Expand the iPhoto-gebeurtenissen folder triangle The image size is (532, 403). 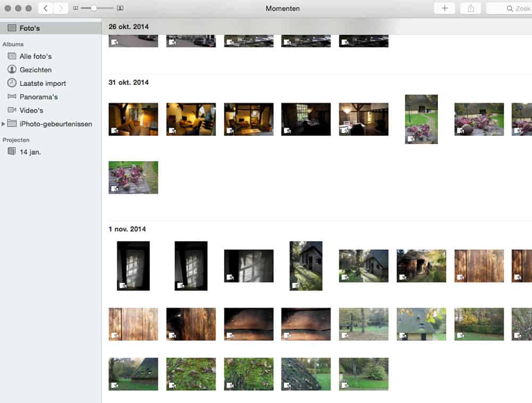pos(4,124)
